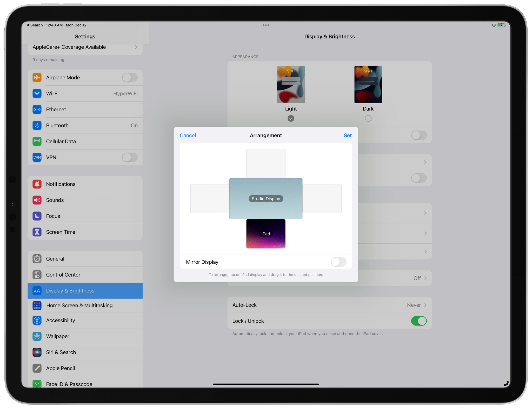Toggle Airplane Mode switch
The width and height of the screenshot is (532, 409).
click(x=130, y=78)
